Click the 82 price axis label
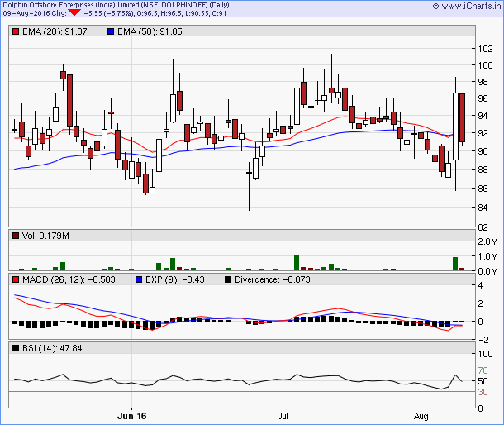 tap(483, 227)
